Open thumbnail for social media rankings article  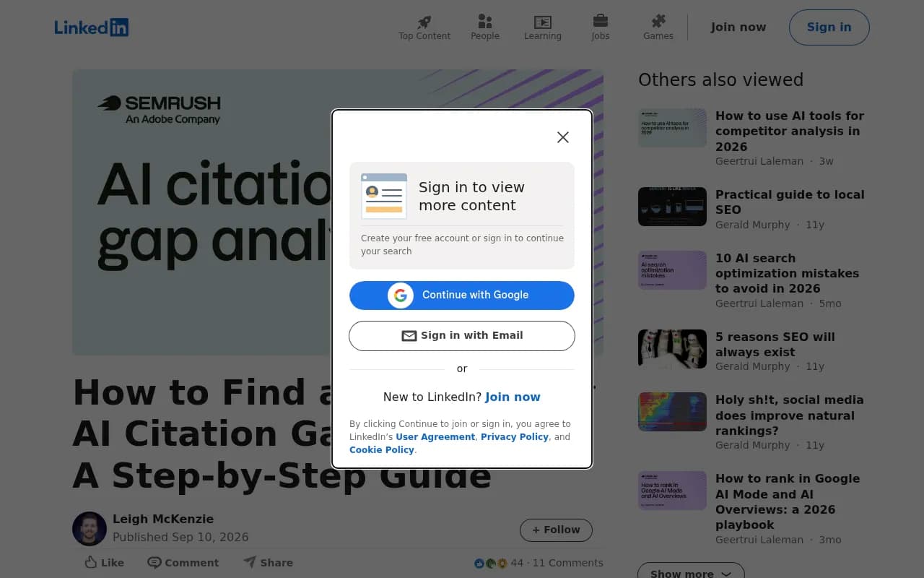(672, 412)
